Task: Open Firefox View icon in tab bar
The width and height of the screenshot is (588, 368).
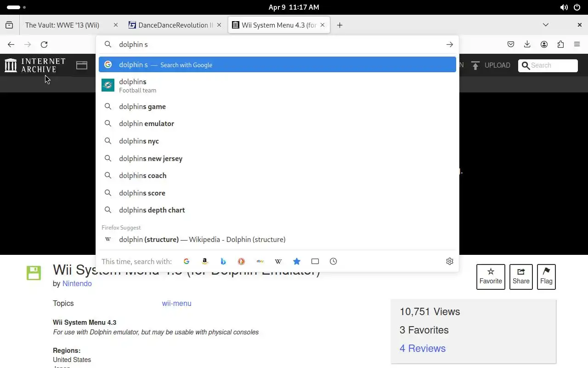Action: pos(9,25)
